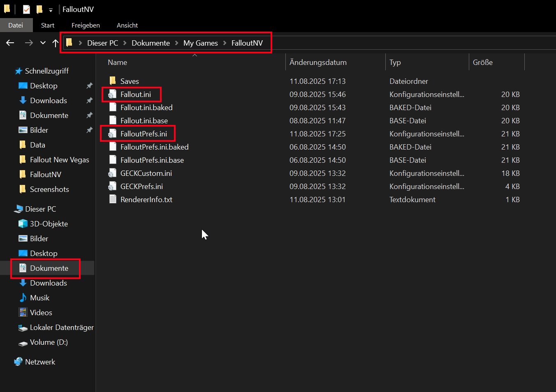The image size is (556, 392).
Task: Click the New Folder icon in the title bar
Action: [x=39, y=9]
